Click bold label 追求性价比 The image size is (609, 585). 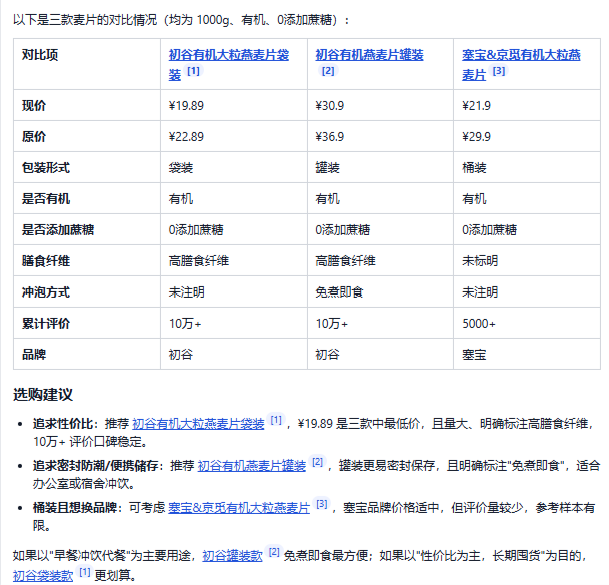(63, 424)
